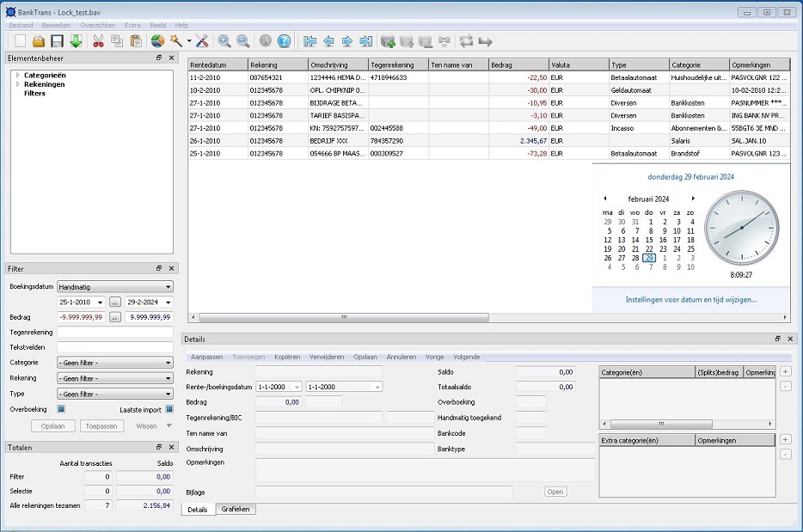Toggle the Laatste import checkbox
Screen dimensions: 803x532
(169, 409)
